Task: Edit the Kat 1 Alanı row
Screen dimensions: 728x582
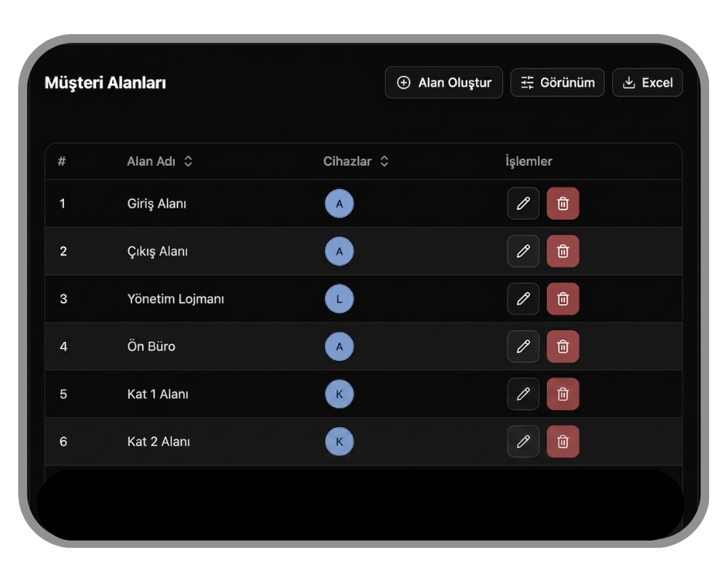Action: [x=523, y=394]
